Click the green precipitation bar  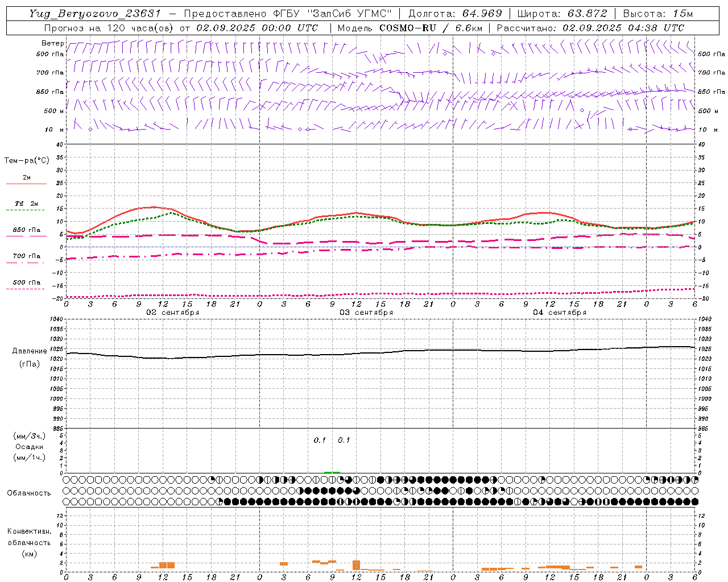click(332, 472)
